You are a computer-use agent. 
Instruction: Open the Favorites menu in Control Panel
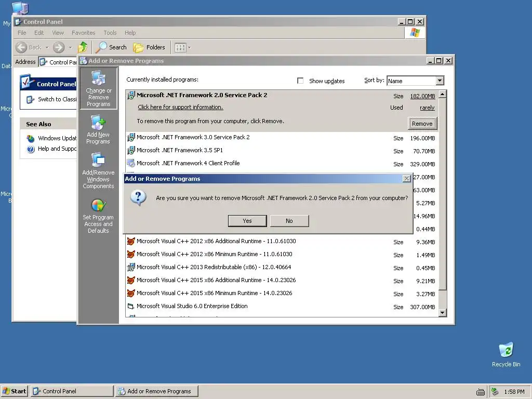coord(84,33)
